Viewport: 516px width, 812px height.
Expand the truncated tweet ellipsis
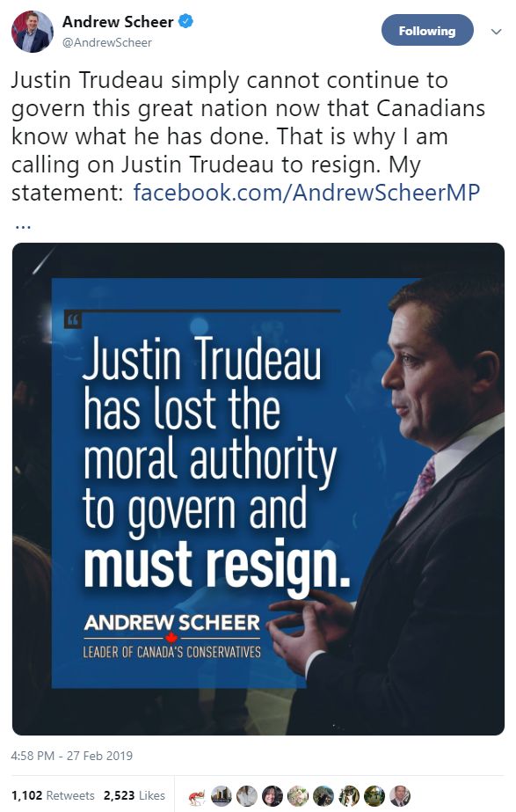point(23,226)
